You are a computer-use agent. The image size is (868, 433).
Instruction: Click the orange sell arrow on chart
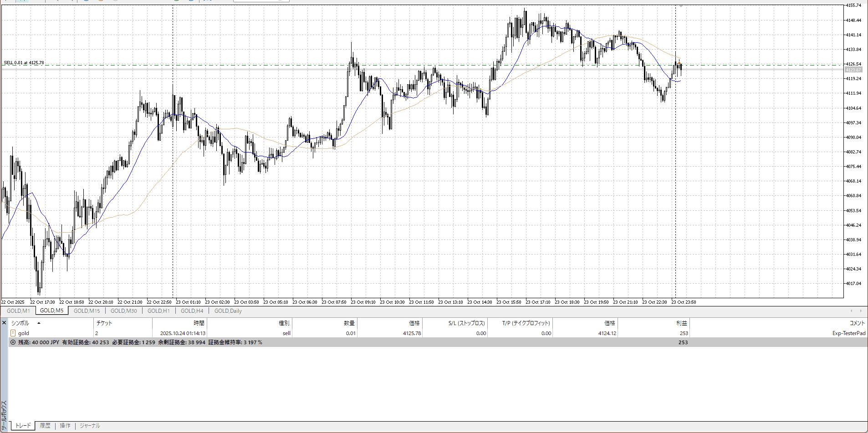tap(679, 63)
